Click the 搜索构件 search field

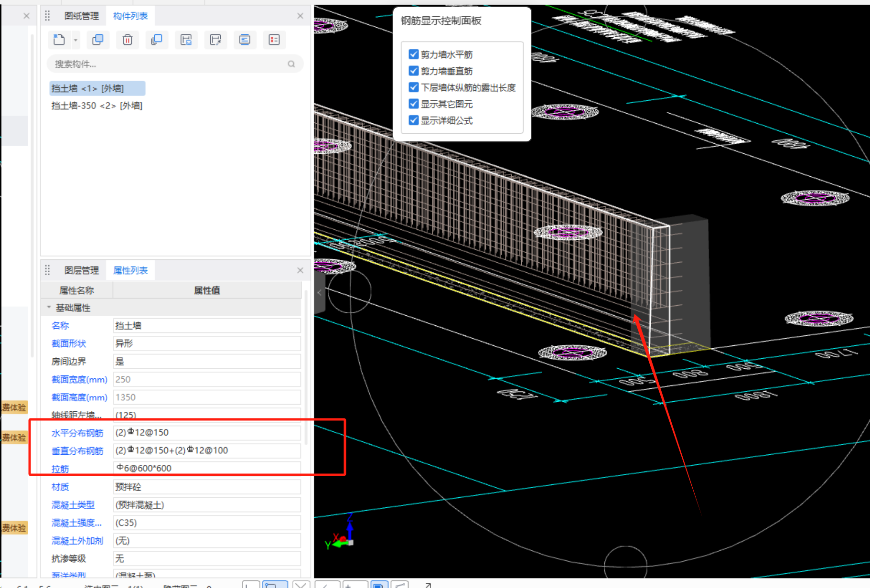point(175,64)
